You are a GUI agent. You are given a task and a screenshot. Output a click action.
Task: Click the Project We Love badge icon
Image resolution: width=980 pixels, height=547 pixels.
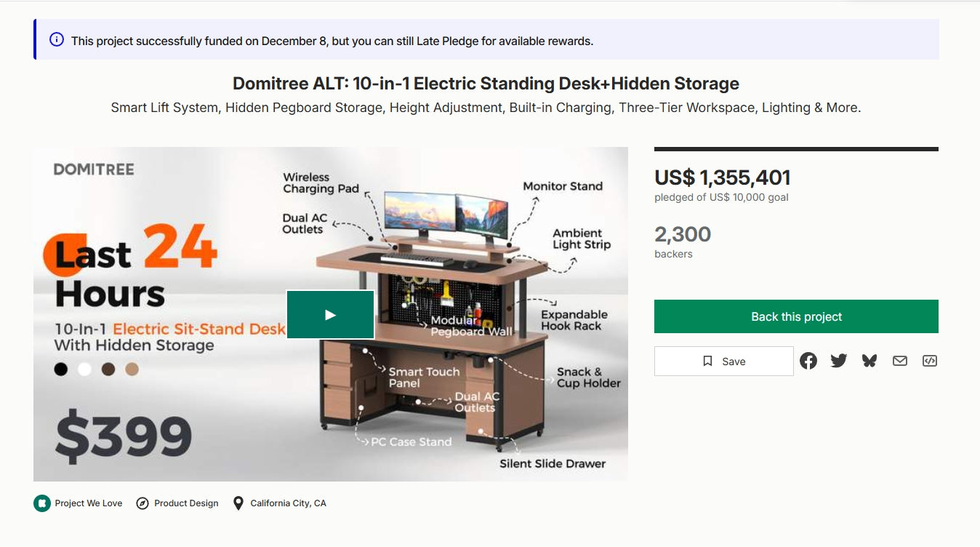click(42, 503)
